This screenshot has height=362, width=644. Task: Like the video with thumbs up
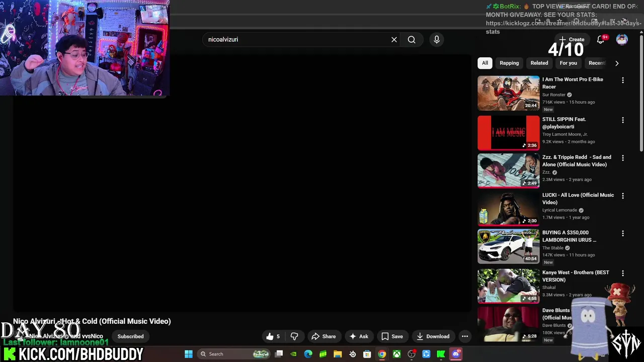click(273, 336)
